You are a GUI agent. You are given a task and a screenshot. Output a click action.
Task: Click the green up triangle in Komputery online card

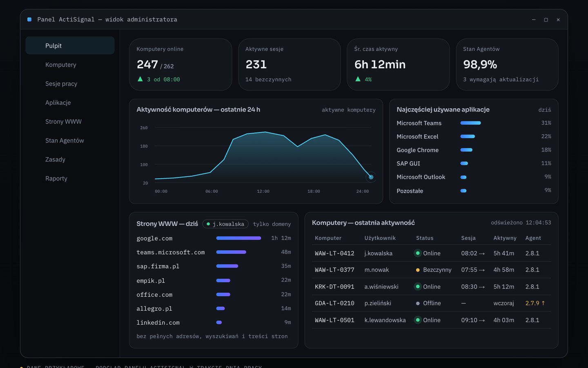point(140,79)
